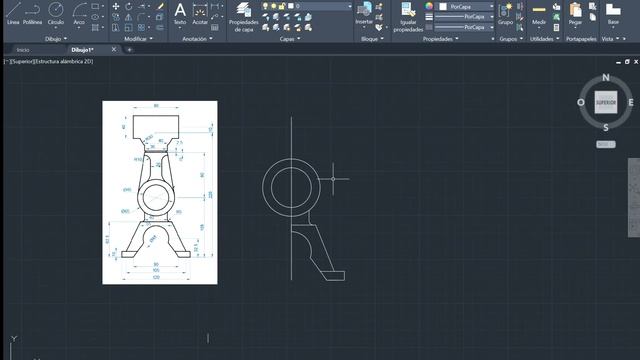Expand the Capas panel
640x360 pixels.
[290, 39]
